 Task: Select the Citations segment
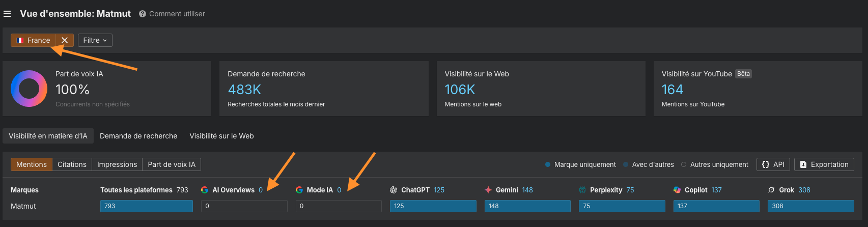tap(72, 164)
